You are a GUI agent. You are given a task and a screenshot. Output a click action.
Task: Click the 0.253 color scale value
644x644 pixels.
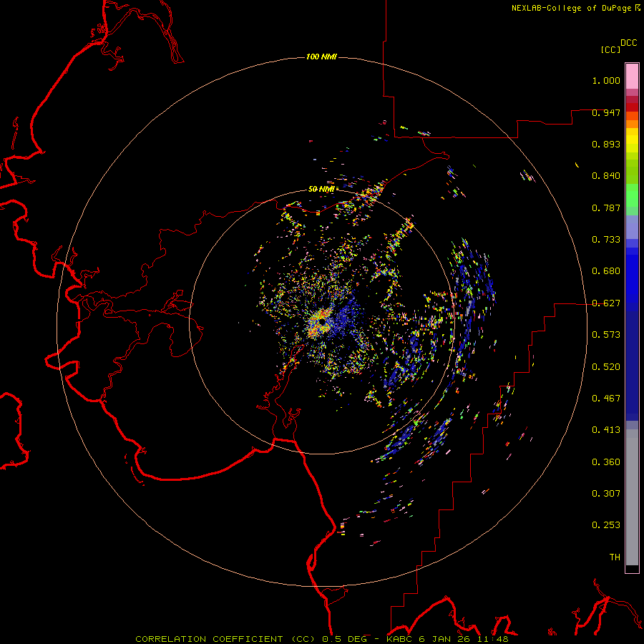pyautogui.click(x=606, y=525)
